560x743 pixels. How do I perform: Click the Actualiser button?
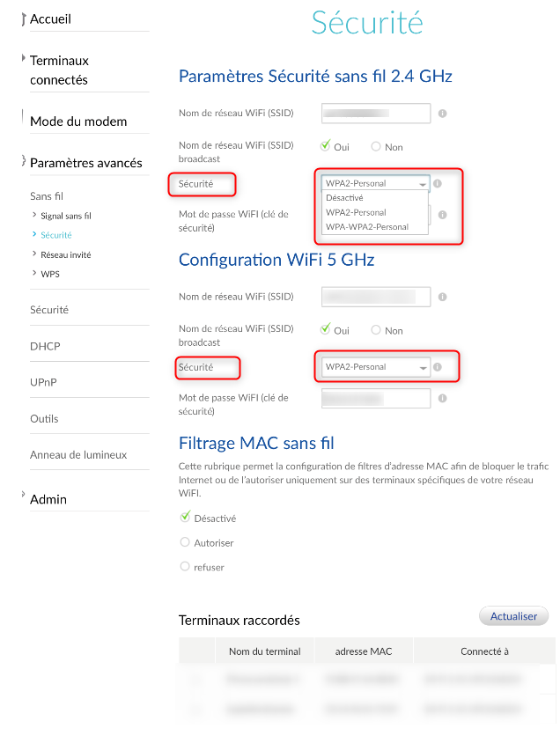point(513,616)
